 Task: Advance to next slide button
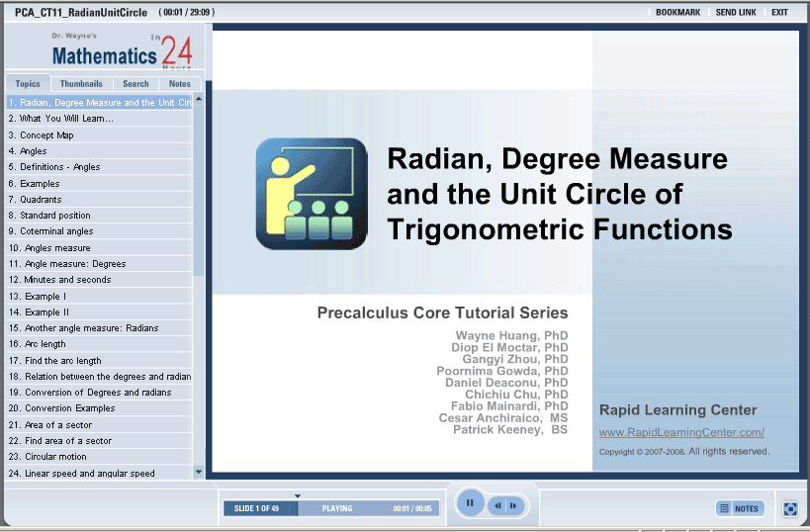[514, 506]
